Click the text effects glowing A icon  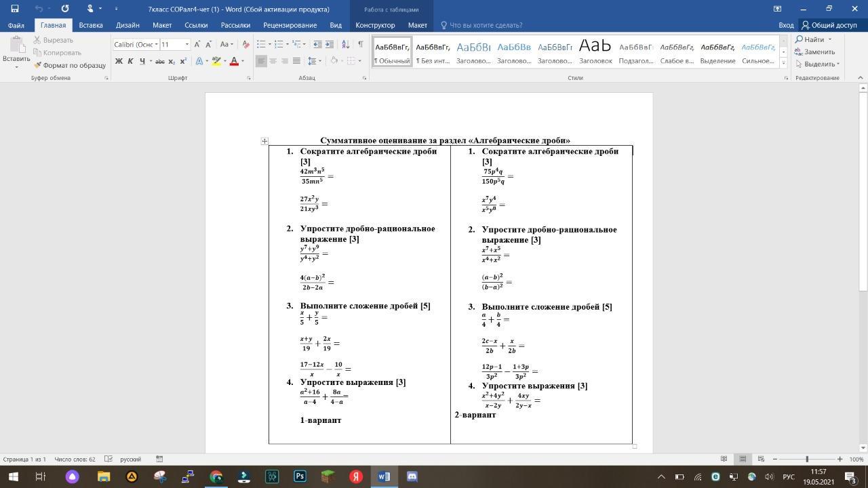point(199,61)
